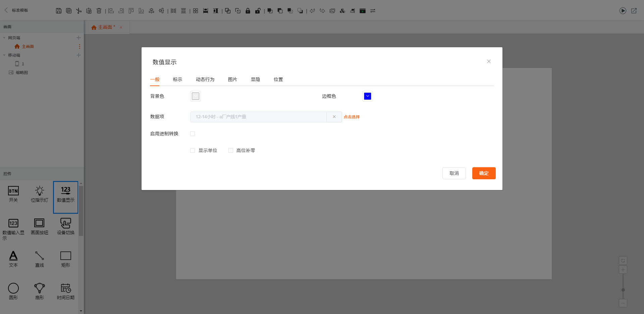Screen dimensions: 644x314
Task: Click the delete trash icon
Action: click(99, 11)
